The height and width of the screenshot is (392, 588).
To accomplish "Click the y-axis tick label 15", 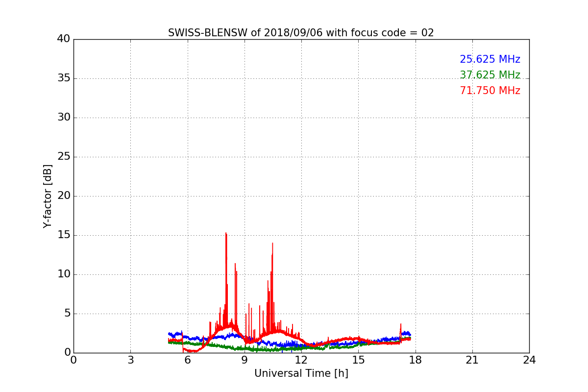I will tap(64, 235).
